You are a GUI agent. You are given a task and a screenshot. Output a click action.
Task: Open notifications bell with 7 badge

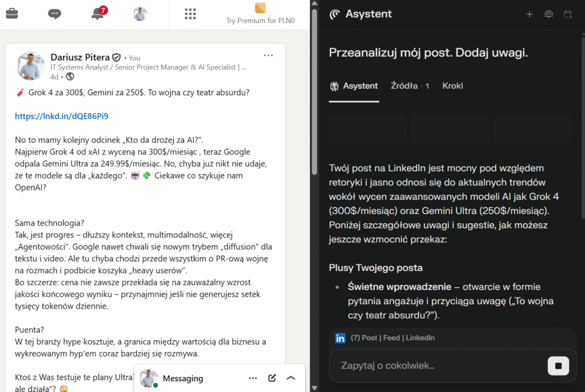click(x=98, y=14)
